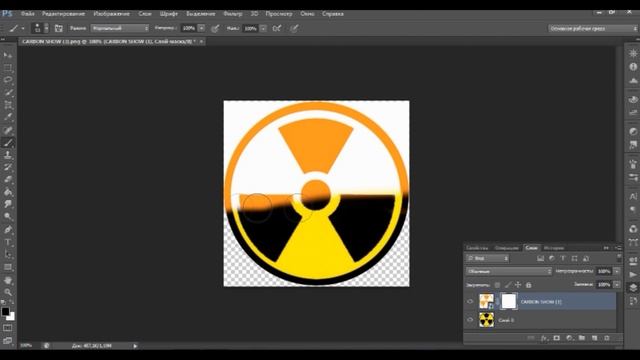640x360 pixels.
Task: Toggle pressure for size button
Action: [x=294, y=28]
